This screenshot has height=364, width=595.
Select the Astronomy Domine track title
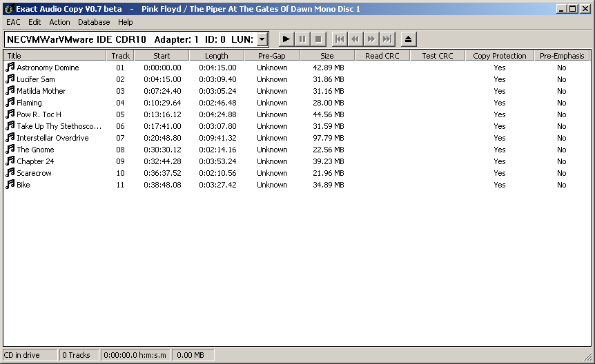click(48, 68)
